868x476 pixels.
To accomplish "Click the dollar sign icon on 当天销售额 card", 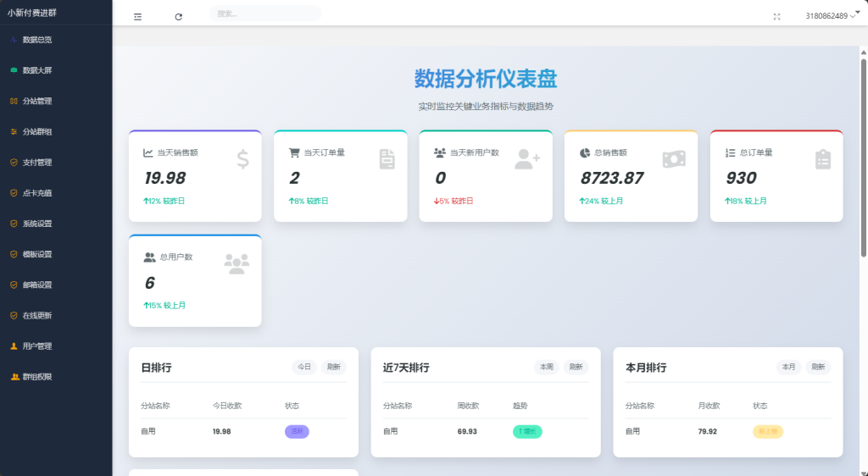I will 242,159.
